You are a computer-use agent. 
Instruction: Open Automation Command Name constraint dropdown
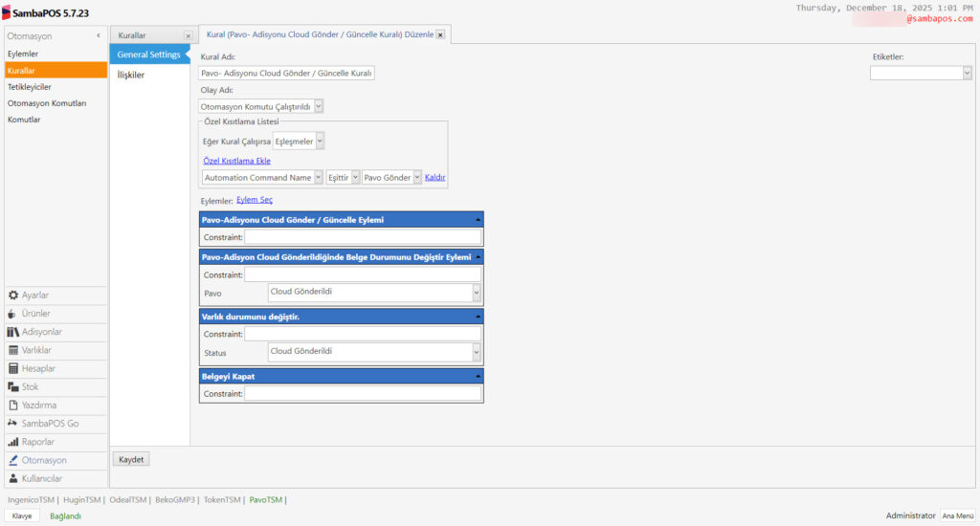tap(318, 178)
